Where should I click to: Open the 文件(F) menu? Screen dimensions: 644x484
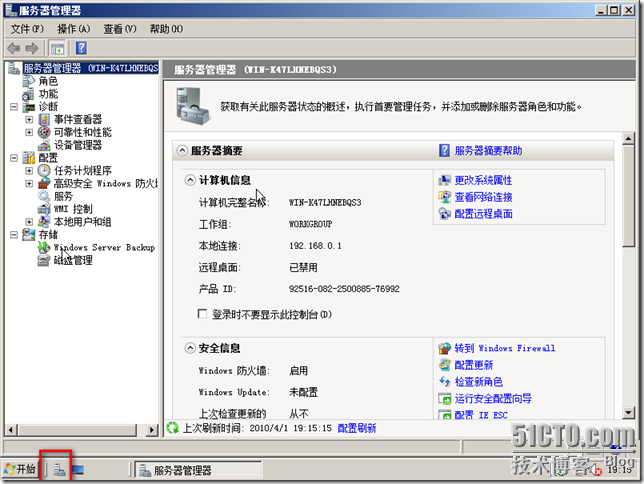point(27,29)
